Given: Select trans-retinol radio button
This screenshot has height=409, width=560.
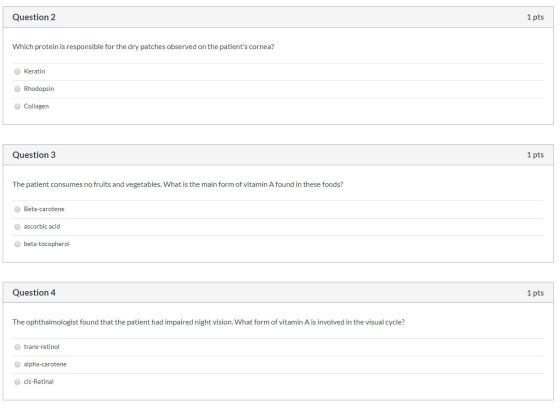Looking at the screenshot, I should (17, 347).
